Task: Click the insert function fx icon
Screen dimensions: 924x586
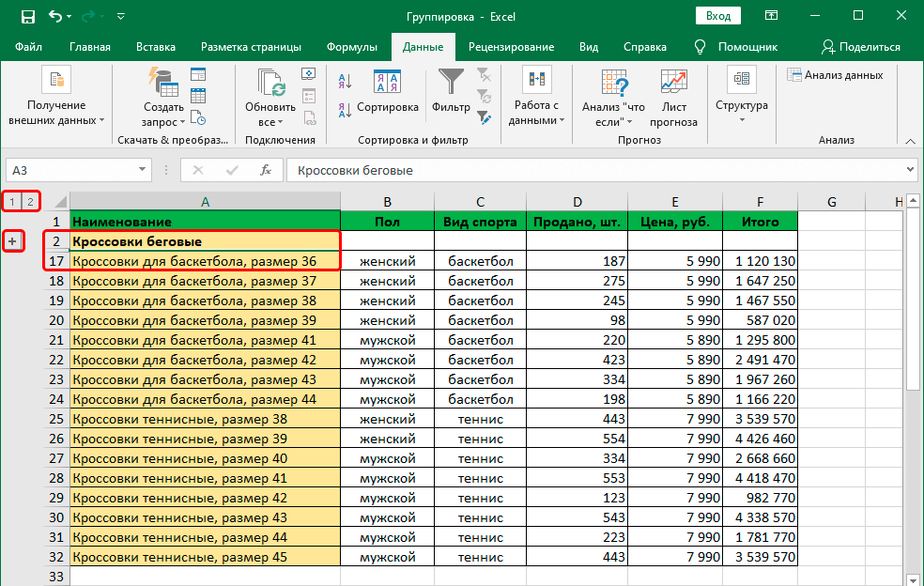Action: 266,170
